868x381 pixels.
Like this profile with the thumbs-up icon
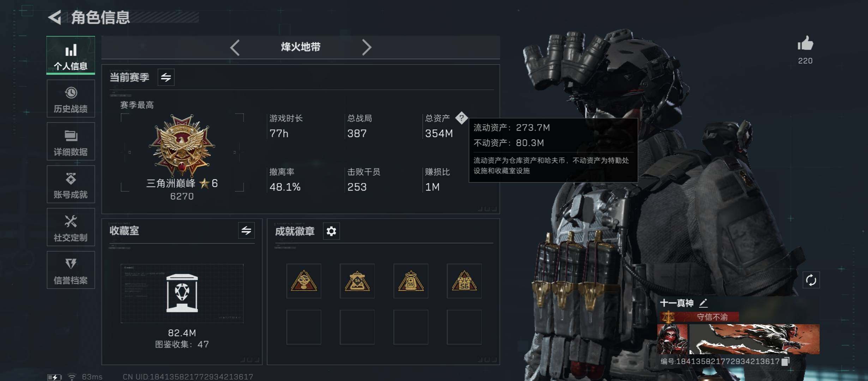pos(805,44)
